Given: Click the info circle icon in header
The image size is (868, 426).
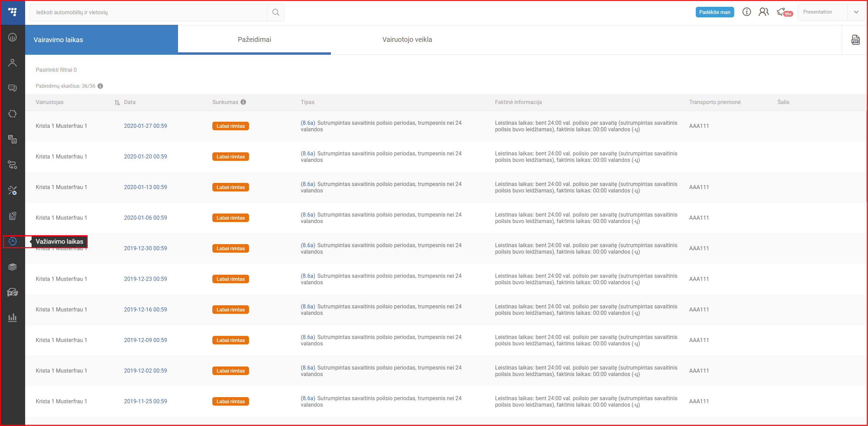Looking at the screenshot, I should point(746,12).
